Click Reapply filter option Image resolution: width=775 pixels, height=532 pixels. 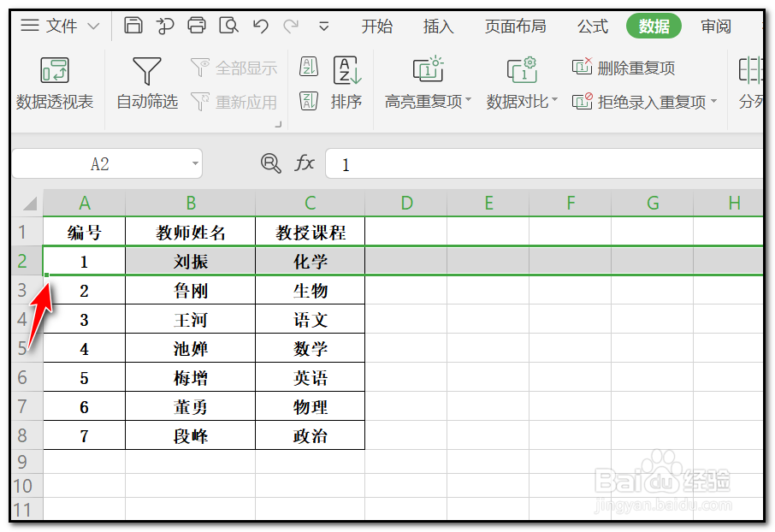click(234, 102)
